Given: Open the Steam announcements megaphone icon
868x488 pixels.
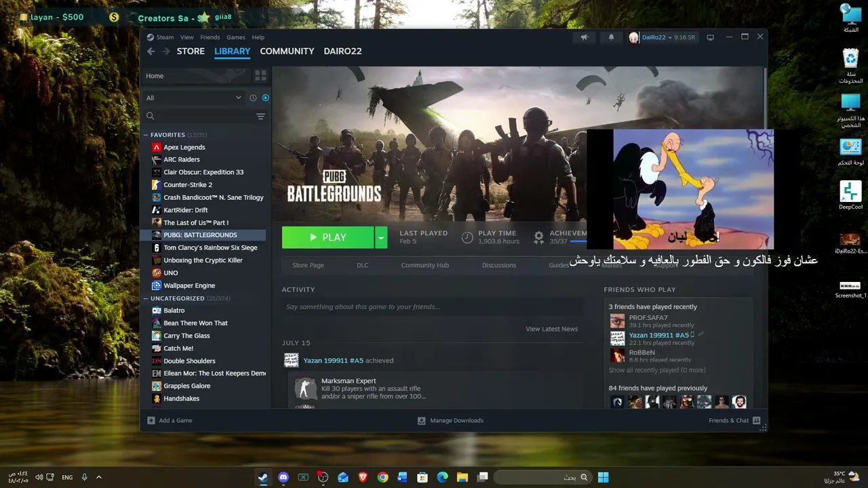Looking at the screenshot, I should point(584,37).
